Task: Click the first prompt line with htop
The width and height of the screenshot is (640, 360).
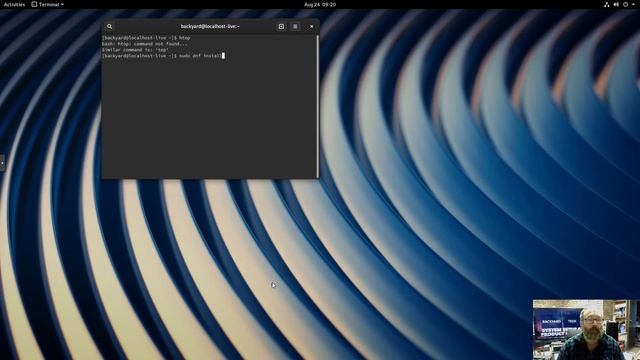Action: (x=146, y=38)
